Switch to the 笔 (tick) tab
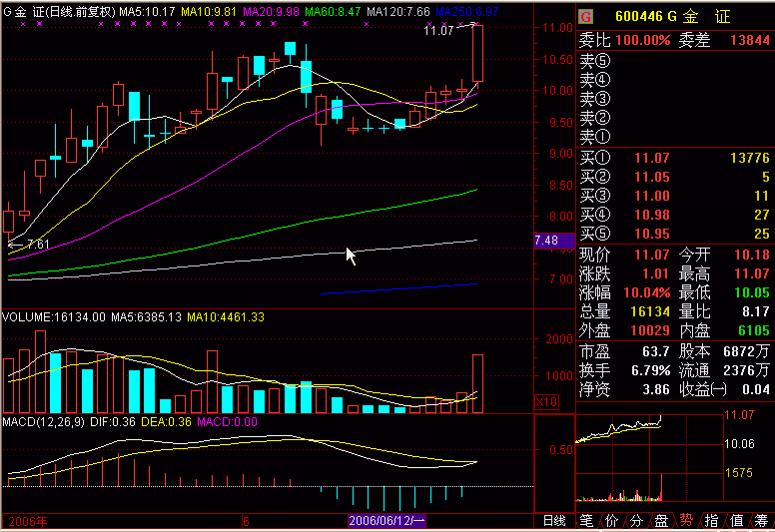 [587, 520]
